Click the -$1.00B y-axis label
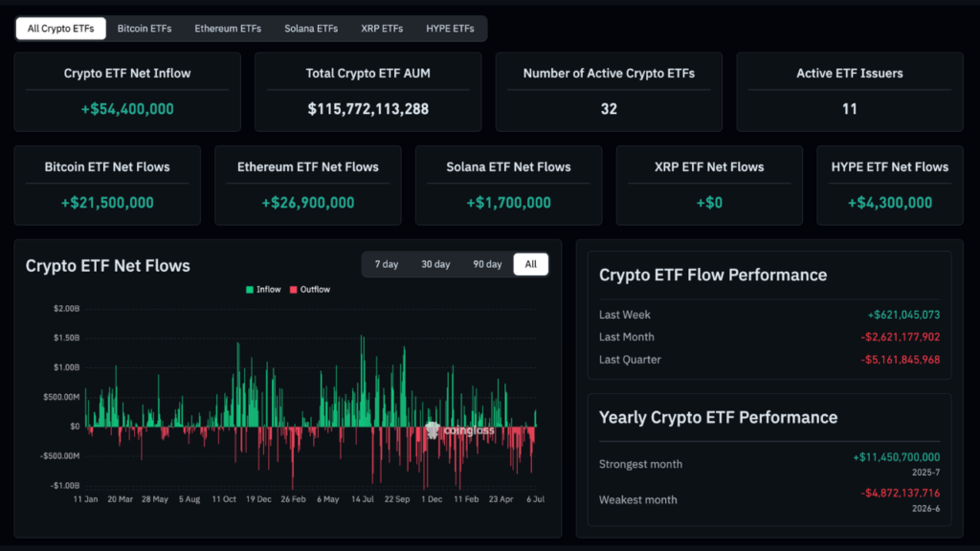This screenshot has width=980, height=551. (x=65, y=485)
